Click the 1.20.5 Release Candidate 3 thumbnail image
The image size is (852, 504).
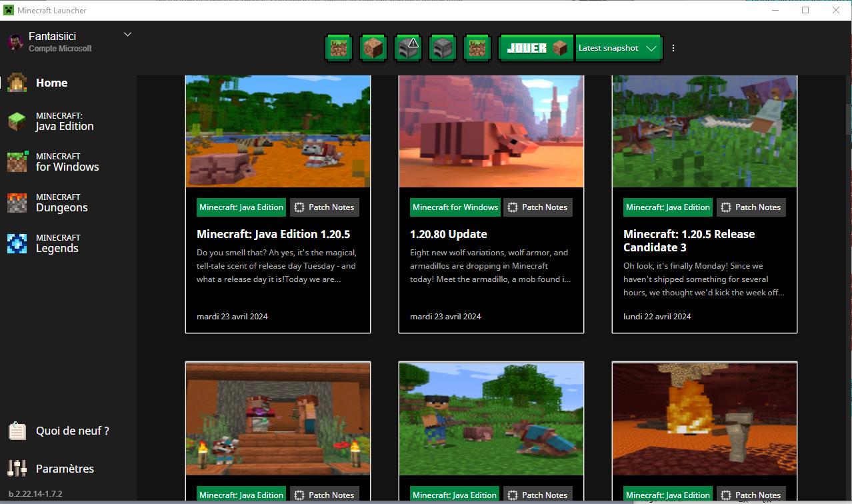click(704, 131)
